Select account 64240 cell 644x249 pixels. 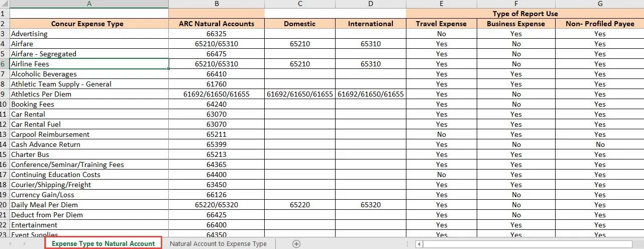[x=217, y=104]
